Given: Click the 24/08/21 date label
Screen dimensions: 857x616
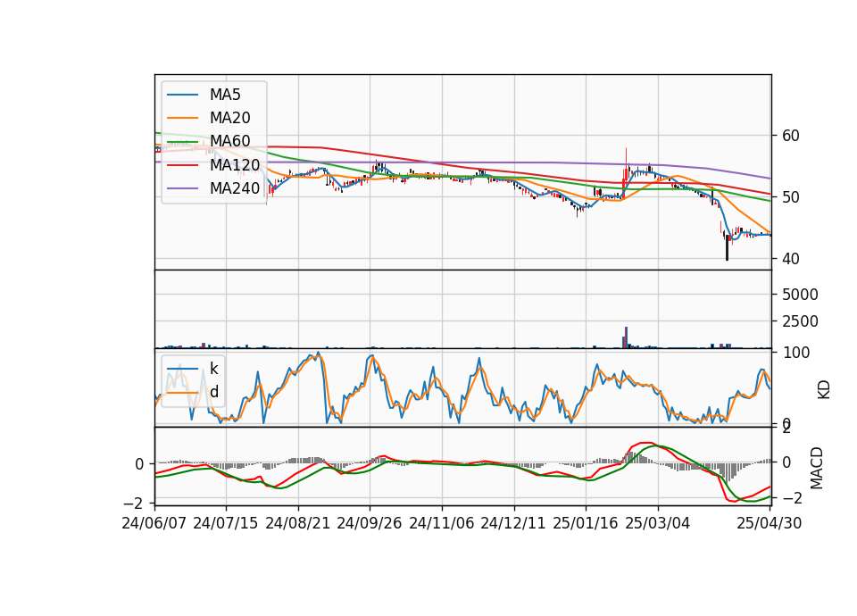Looking at the screenshot, I should (x=298, y=523).
